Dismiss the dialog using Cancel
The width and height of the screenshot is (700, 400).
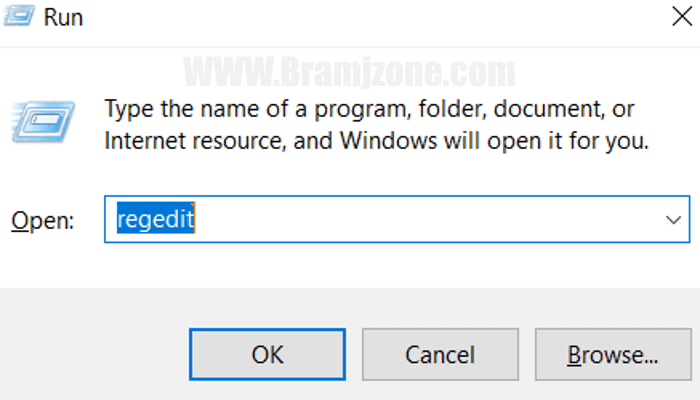[x=440, y=354]
